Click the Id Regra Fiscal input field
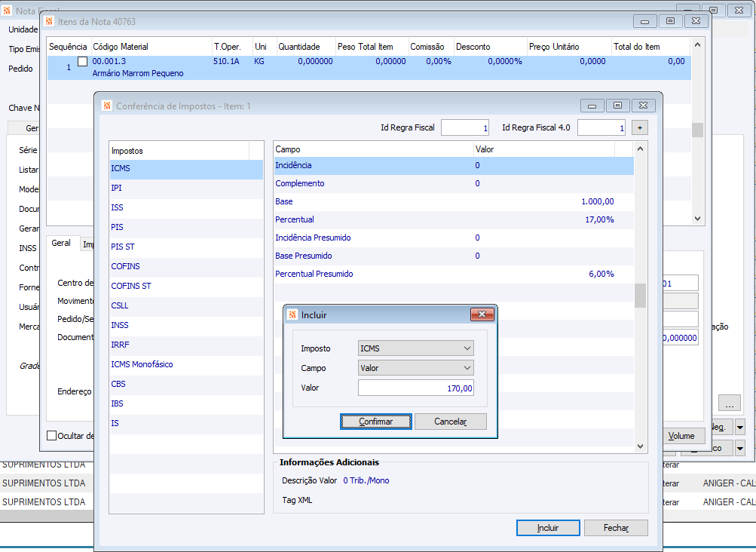756x552 pixels. 465,128
